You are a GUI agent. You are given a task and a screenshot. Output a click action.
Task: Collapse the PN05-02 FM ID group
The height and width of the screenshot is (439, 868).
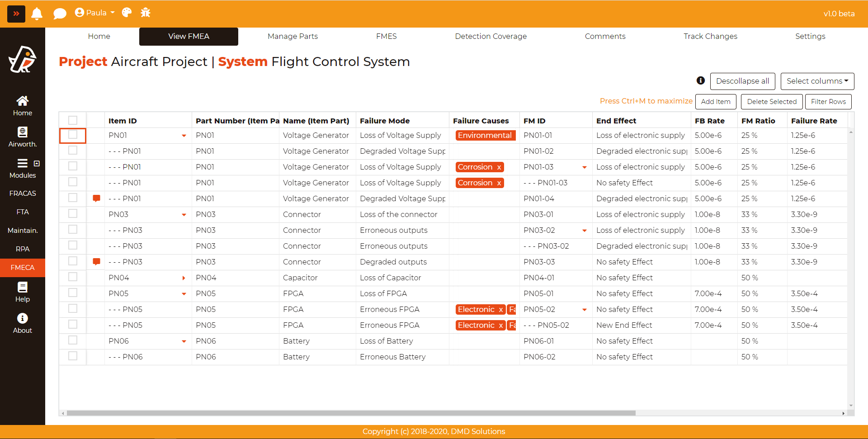tap(585, 310)
